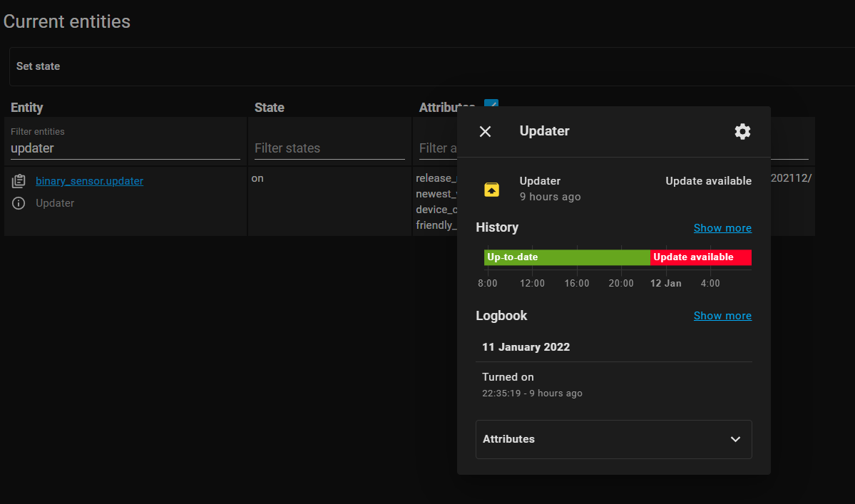Click the Filter entities input field
The width and height of the screenshot is (855, 504).
click(x=125, y=148)
